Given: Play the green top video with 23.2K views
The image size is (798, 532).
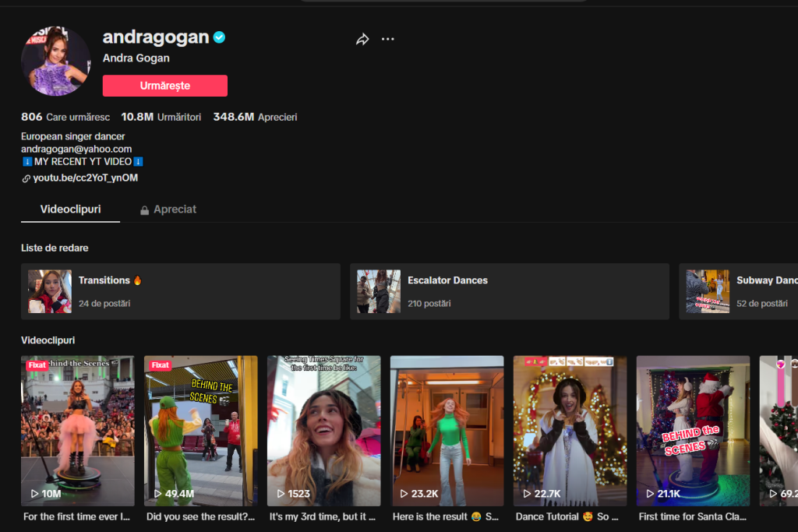Looking at the screenshot, I should pos(447,431).
